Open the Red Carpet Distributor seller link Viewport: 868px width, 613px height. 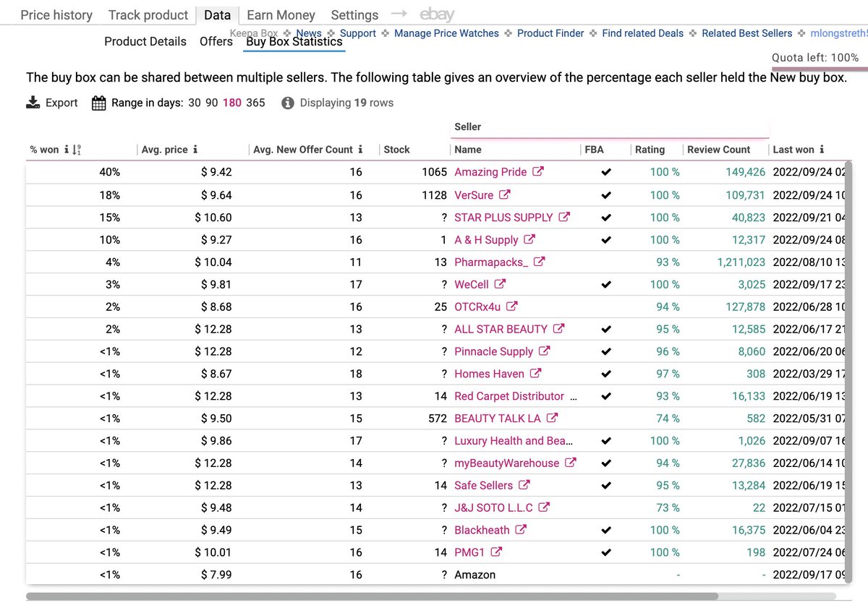coord(509,395)
